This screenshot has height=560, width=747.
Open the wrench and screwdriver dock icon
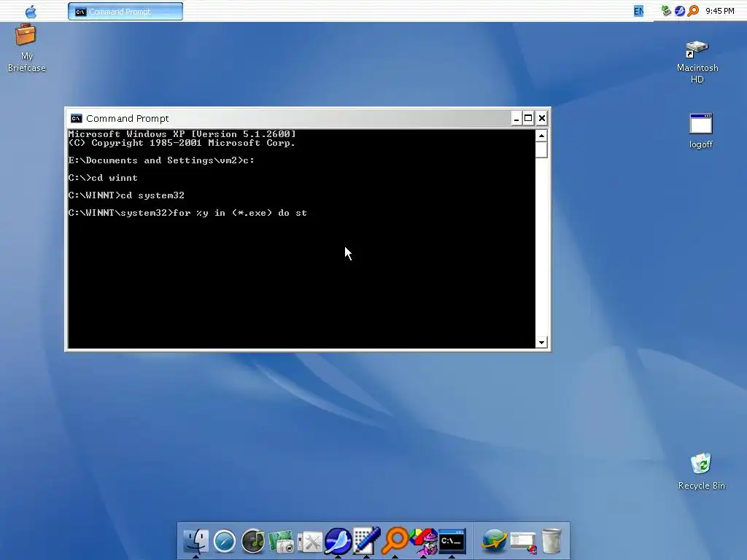click(310, 542)
